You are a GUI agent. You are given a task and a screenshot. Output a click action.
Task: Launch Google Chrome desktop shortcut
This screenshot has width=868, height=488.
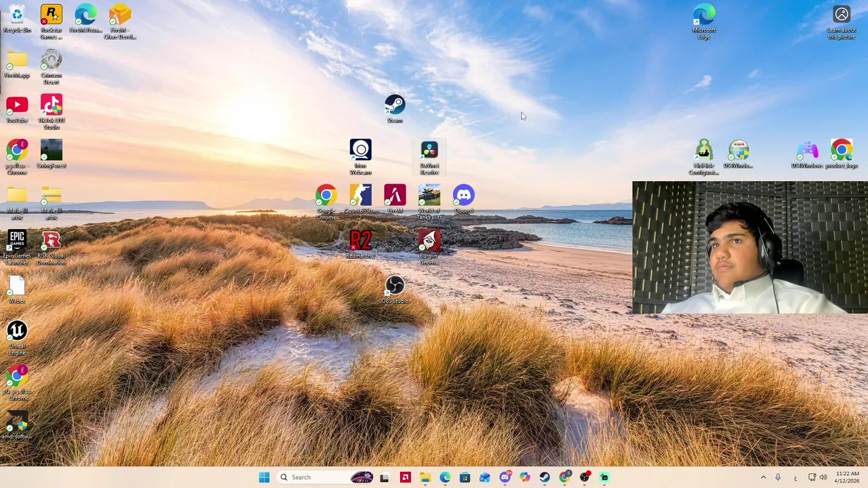326,203
